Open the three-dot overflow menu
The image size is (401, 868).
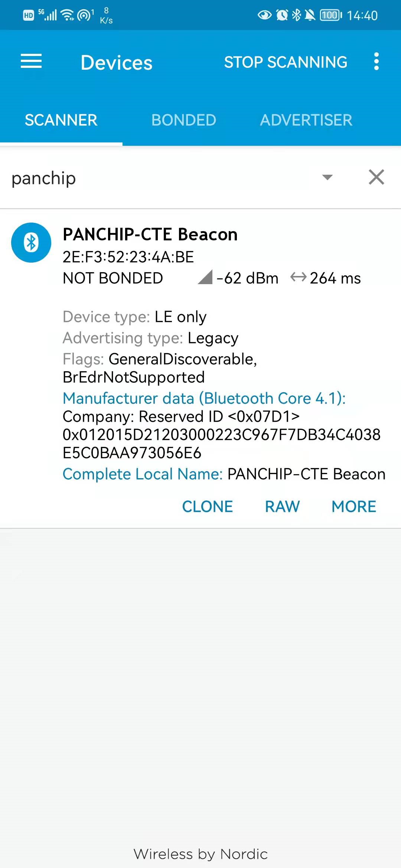[376, 61]
